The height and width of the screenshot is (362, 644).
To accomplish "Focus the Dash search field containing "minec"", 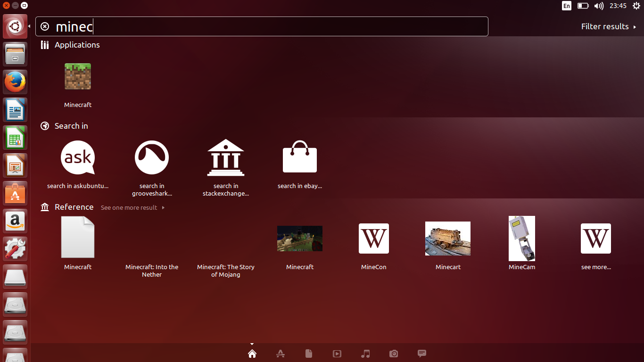I will click(x=262, y=26).
